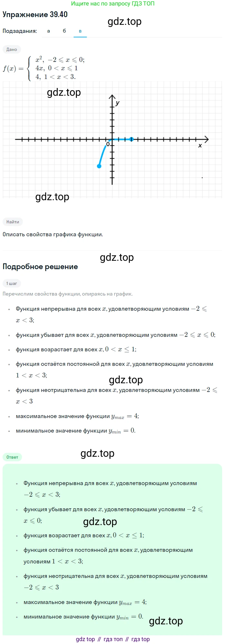Click the 'Ищите нас по запросу ГДЗ ТОП' banner
Viewport: 226px width, 644px height.
[113, 4]
